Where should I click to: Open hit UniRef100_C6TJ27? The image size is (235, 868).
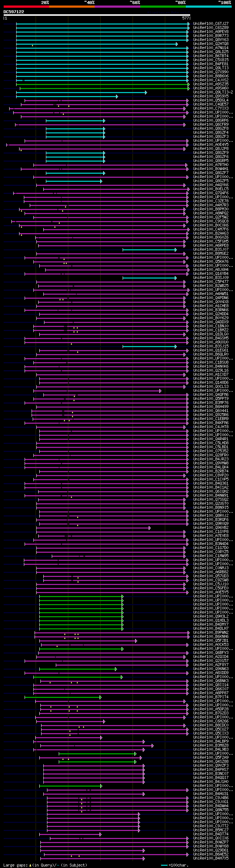[211, 23]
